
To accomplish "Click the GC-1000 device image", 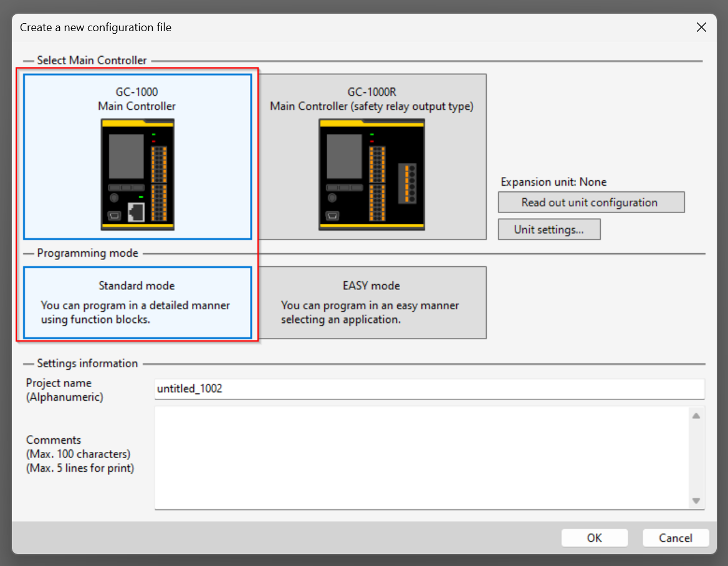I will (137, 175).
